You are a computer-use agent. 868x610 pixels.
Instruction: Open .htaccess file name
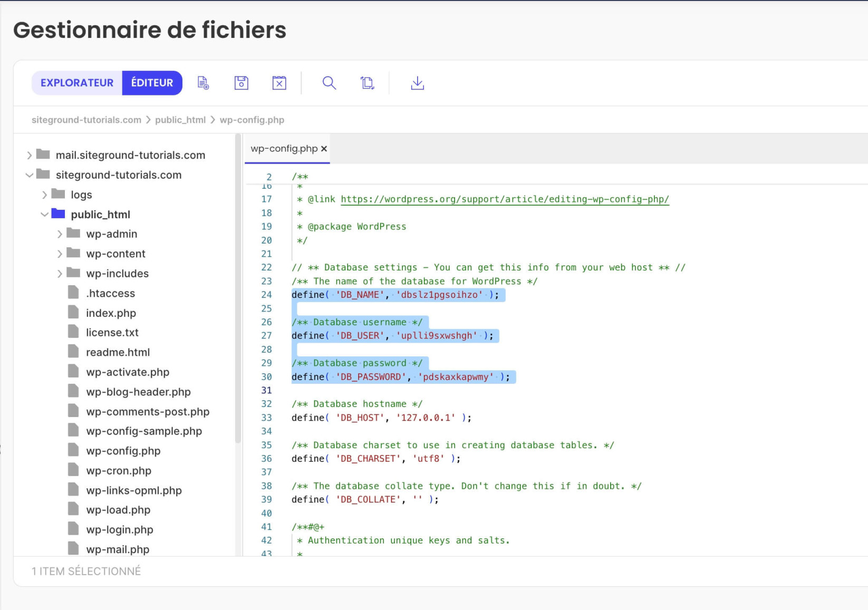click(111, 293)
